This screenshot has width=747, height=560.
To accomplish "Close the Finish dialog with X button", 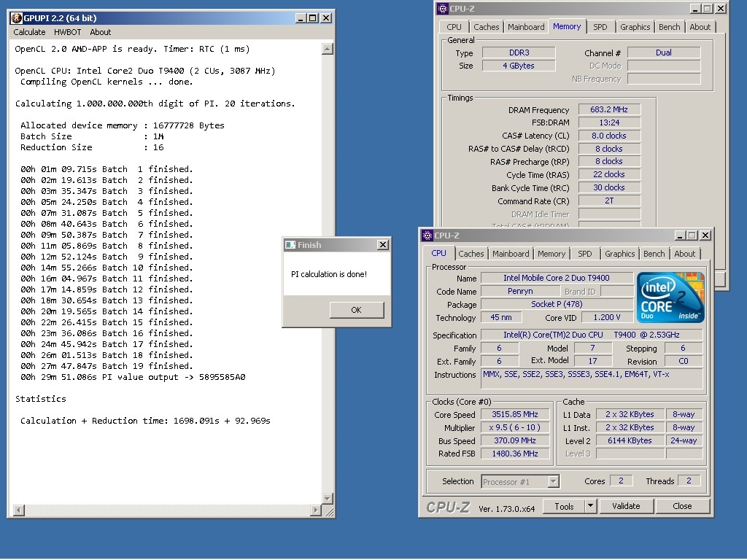I will click(x=382, y=245).
